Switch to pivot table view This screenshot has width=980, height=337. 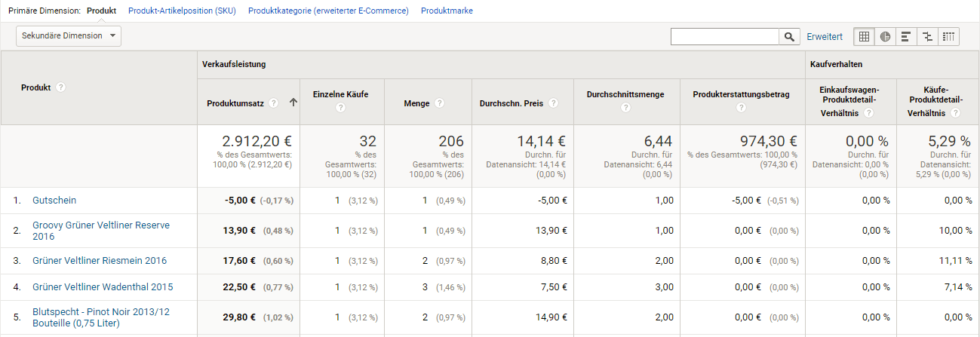coord(948,36)
